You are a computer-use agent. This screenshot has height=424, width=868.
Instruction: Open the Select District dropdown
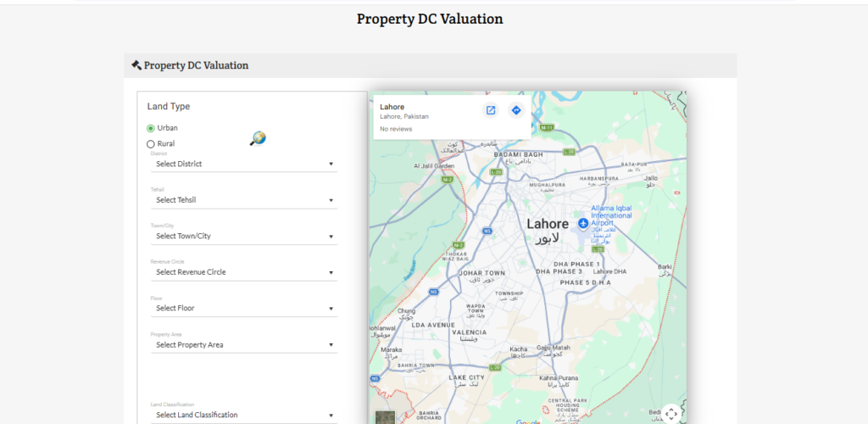244,164
